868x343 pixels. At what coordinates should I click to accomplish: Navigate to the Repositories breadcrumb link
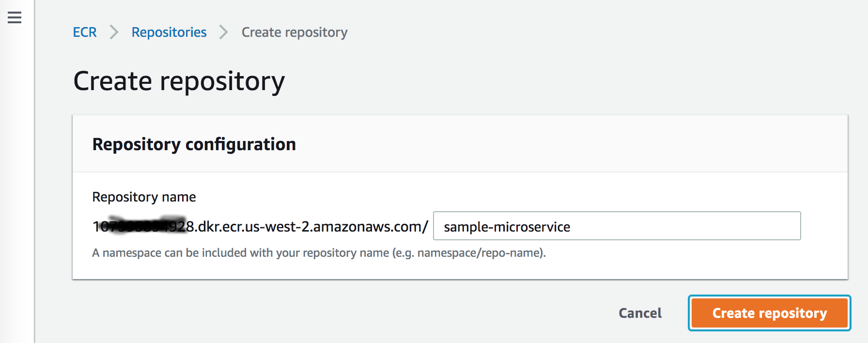coord(169,32)
